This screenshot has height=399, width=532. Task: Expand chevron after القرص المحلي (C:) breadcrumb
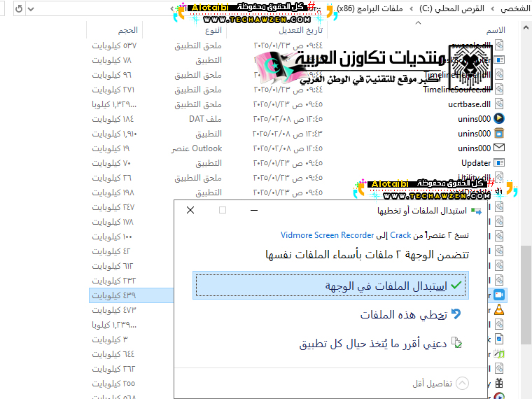[411, 9]
